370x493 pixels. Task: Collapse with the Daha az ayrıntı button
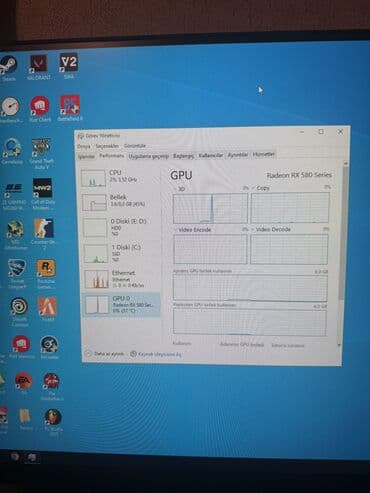coord(105,354)
